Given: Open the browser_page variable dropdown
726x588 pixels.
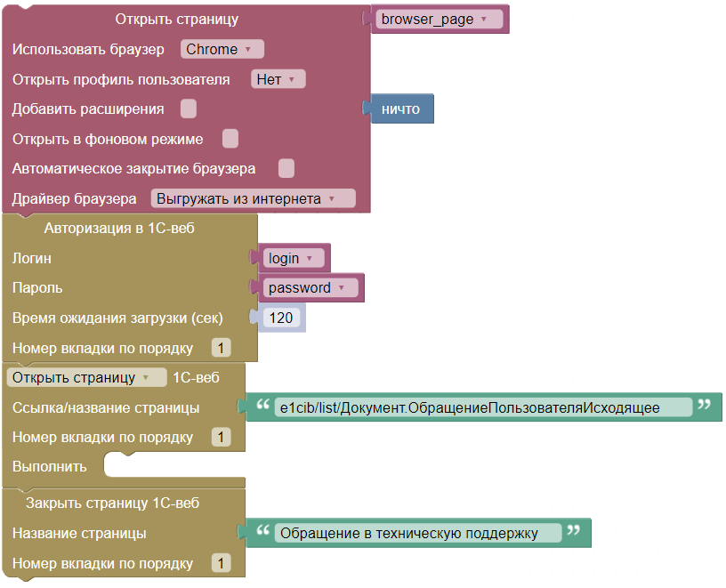Looking at the screenshot, I should click(x=439, y=20).
